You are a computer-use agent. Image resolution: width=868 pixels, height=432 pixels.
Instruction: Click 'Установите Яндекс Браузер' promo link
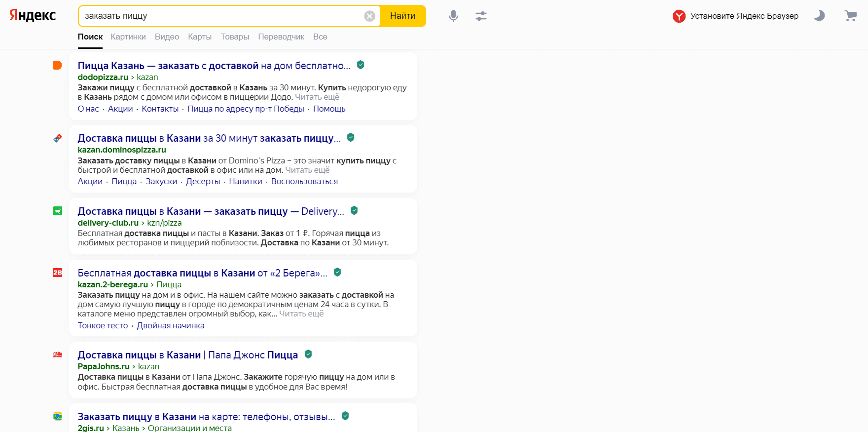[744, 16]
